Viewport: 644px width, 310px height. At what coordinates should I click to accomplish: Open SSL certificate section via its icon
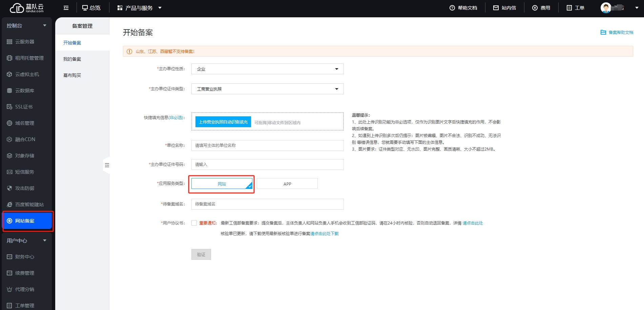click(9, 107)
